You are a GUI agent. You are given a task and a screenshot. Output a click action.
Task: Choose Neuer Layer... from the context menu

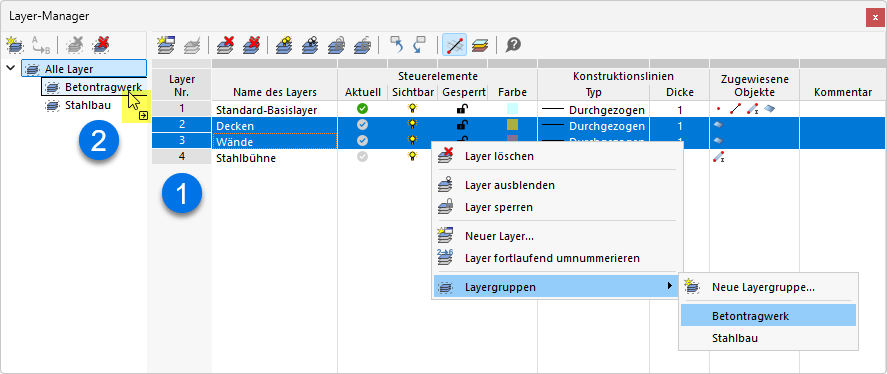pyautogui.click(x=557, y=236)
